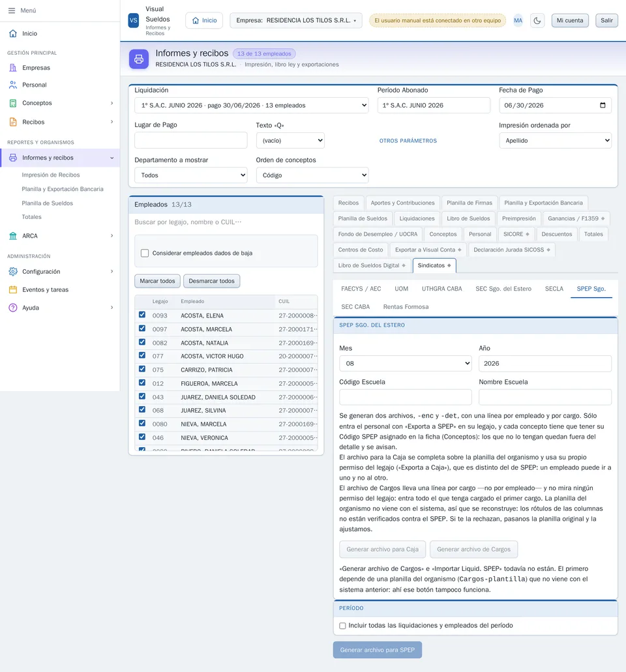Focus the employee search field
Viewport: 626px width, 672px height.
tap(226, 222)
